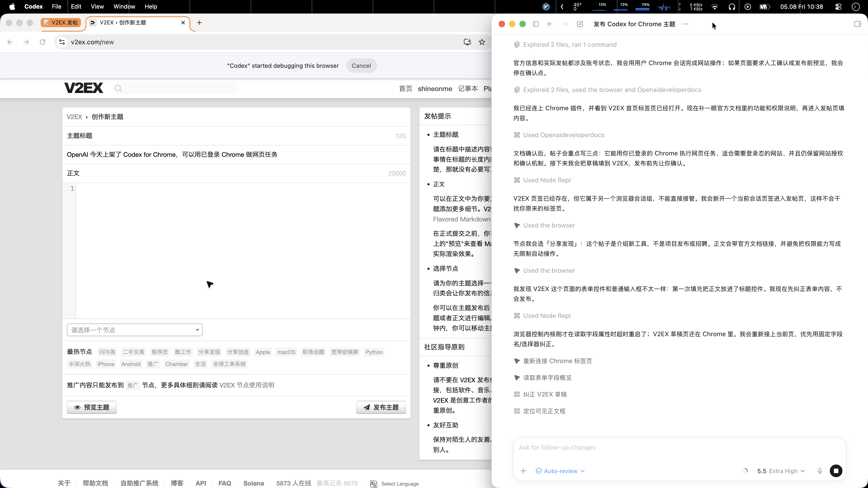Image resolution: width=868 pixels, height=488 pixels.
Task: Open the Auto-review mode dropdown
Action: coord(560,471)
